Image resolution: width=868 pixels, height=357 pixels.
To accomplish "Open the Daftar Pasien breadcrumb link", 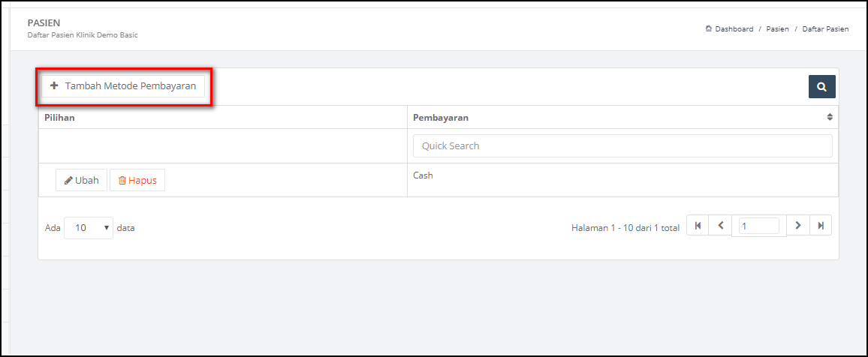I will pos(825,28).
